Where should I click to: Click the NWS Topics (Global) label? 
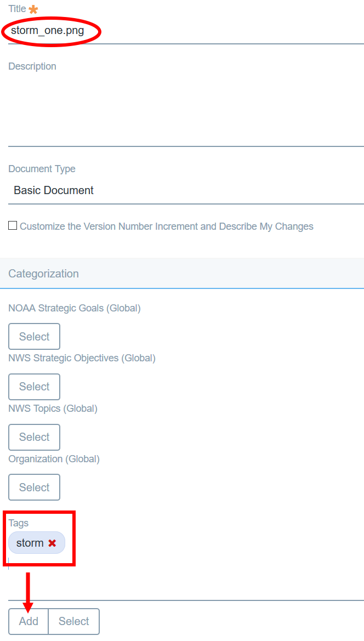(x=53, y=409)
